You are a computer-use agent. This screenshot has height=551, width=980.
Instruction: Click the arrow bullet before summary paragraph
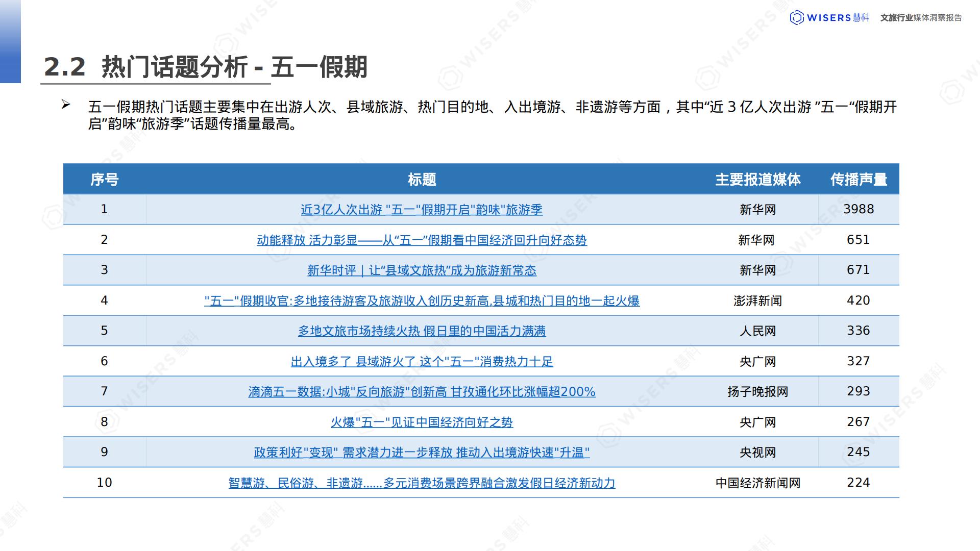pos(66,105)
